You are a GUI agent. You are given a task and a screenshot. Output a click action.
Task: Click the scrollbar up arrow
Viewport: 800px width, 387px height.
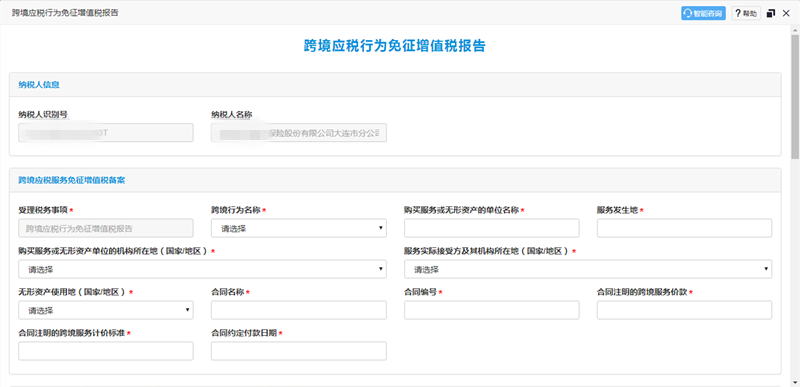[795, 30]
